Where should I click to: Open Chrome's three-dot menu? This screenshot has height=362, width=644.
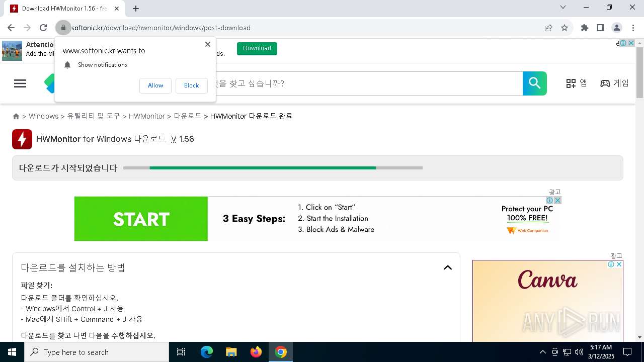633,28
